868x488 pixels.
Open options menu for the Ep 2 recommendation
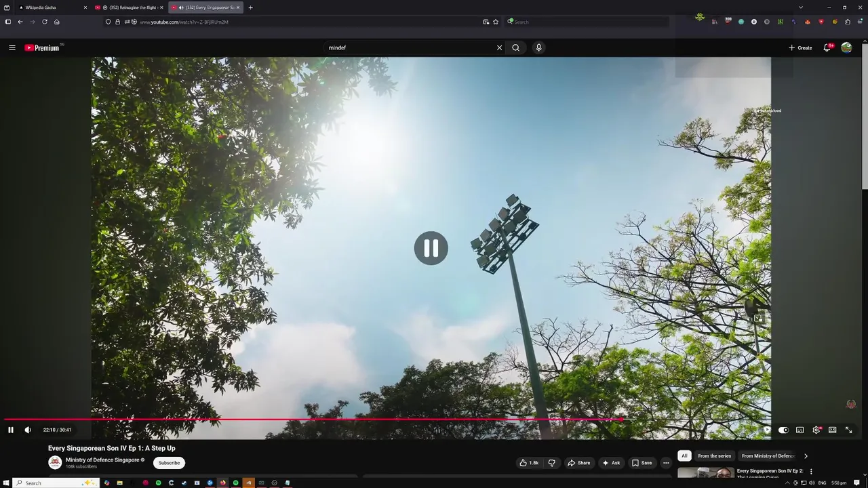tap(811, 472)
